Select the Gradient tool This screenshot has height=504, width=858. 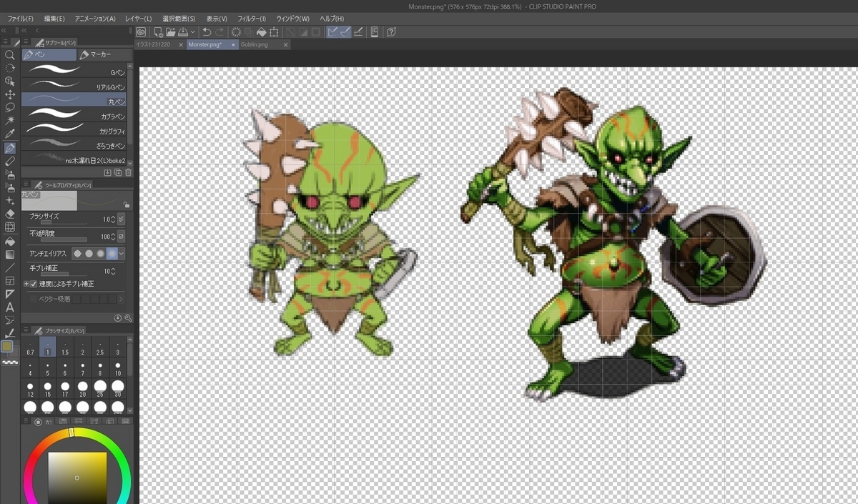[10, 254]
